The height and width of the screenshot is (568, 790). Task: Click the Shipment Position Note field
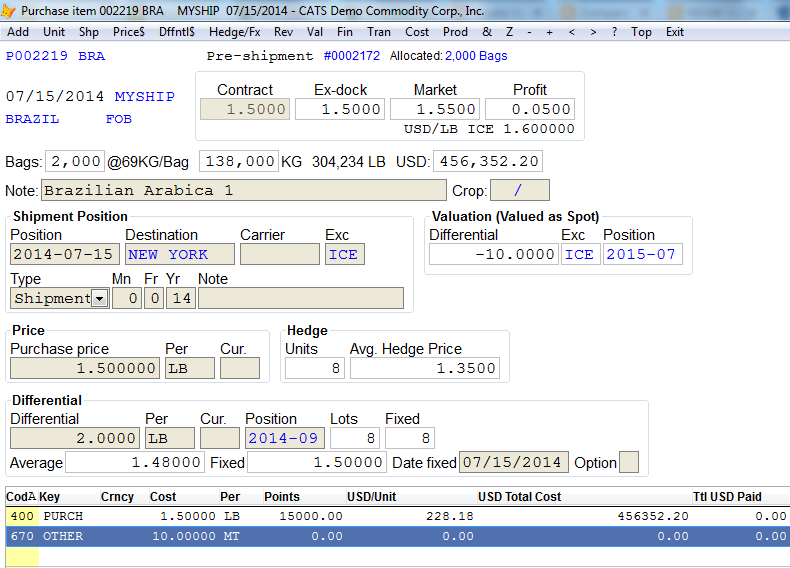301,298
